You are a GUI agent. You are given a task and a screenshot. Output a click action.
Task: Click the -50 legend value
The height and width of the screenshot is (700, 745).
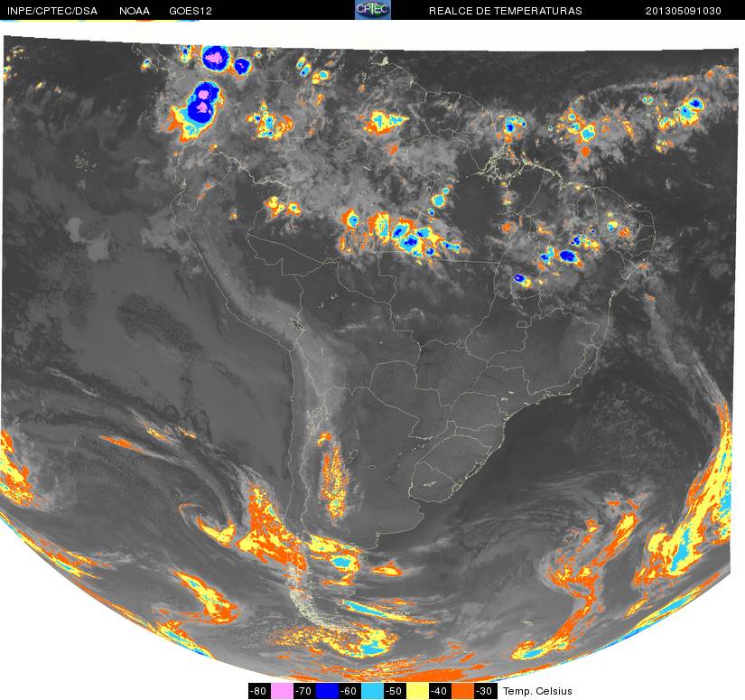[x=395, y=690]
